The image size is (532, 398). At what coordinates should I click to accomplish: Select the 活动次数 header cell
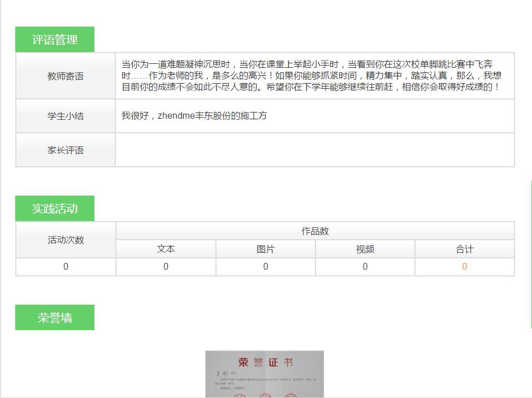65,240
